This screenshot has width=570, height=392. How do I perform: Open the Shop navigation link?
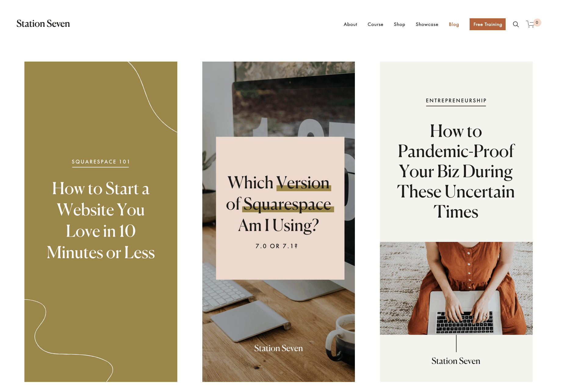(399, 24)
